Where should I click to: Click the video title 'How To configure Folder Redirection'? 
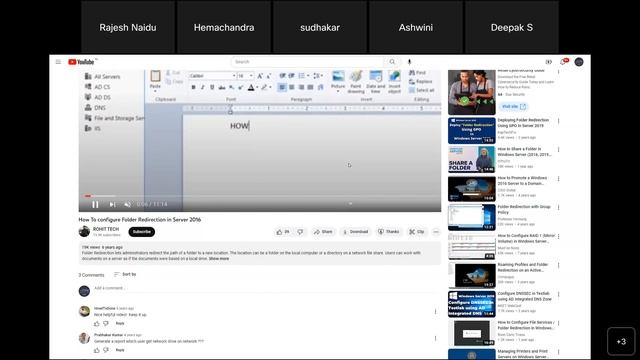[140, 220]
